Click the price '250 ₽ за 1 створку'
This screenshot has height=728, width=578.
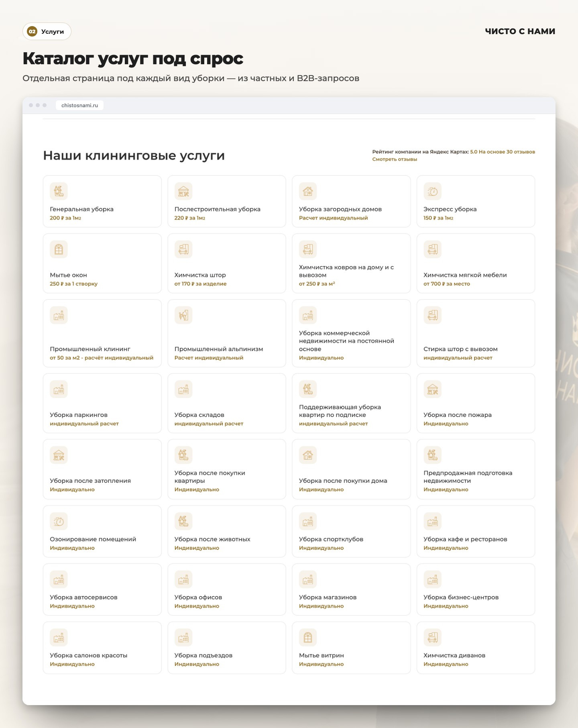point(73,284)
